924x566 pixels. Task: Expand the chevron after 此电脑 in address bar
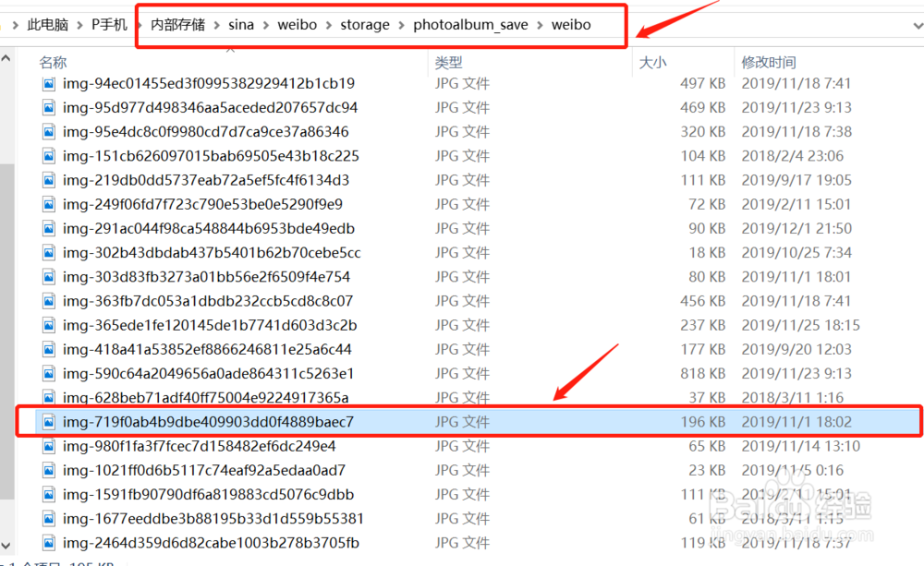[x=79, y=25]
